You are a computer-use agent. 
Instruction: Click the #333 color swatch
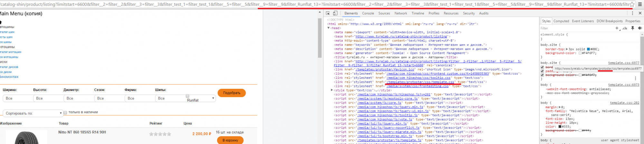(560, 127)
